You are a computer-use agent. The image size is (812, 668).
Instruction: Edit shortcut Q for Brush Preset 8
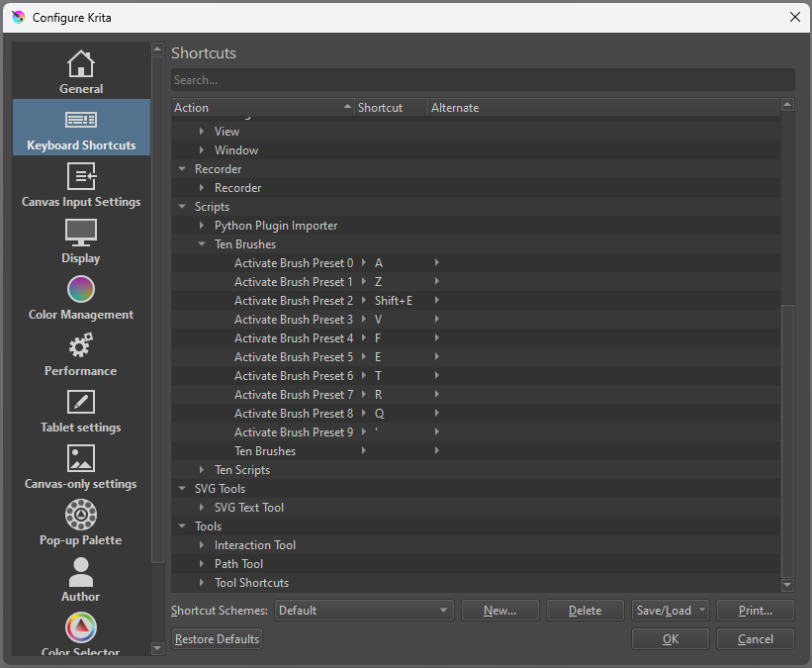point(379,414)
